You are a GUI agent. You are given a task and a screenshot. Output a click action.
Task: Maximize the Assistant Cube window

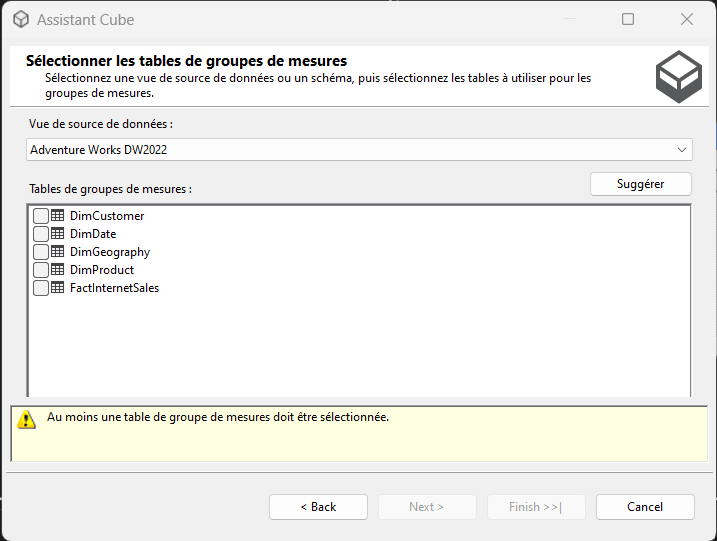628,19
